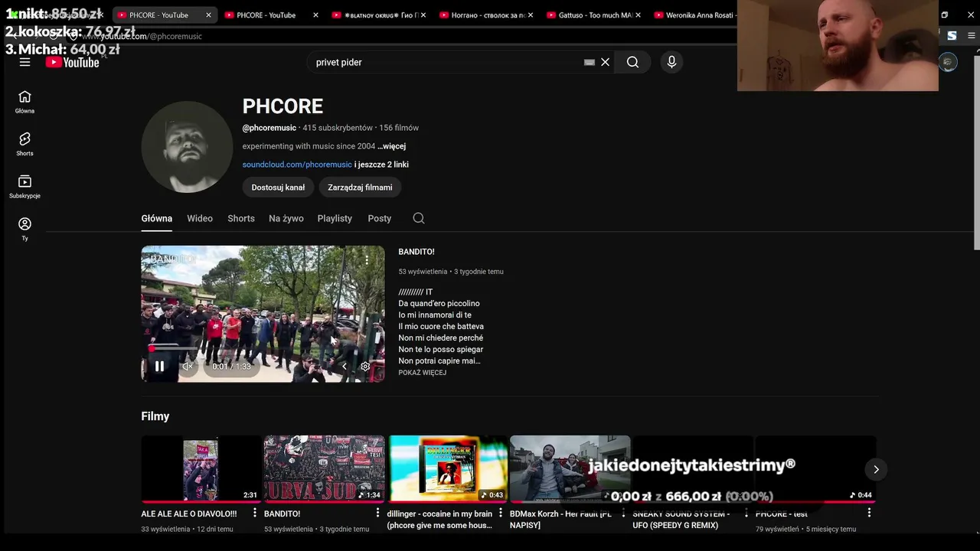Image resolution: width=980 pixels, height=551 pixels.
Task: Open Shorts from the sidebar
Action: (x=24, y=144)
